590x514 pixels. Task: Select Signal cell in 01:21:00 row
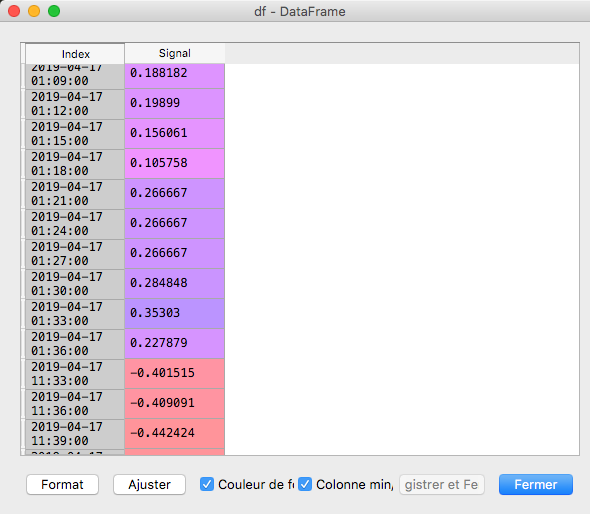175,194
